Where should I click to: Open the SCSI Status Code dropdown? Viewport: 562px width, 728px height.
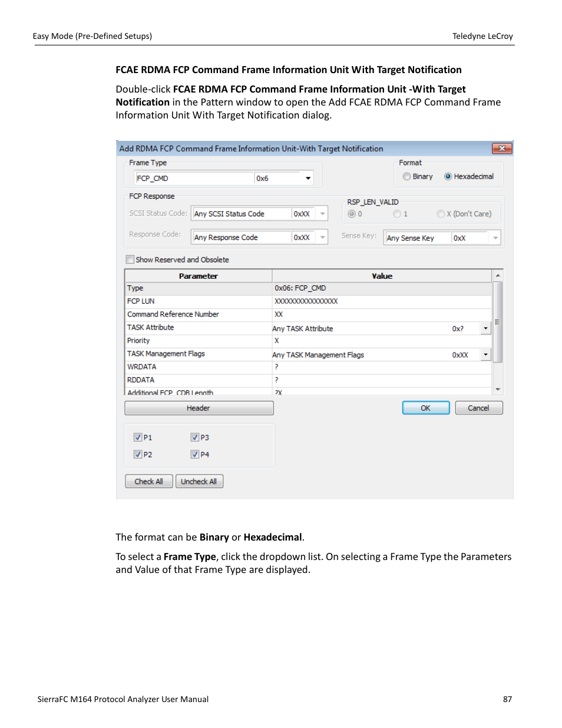pos(322,213)
